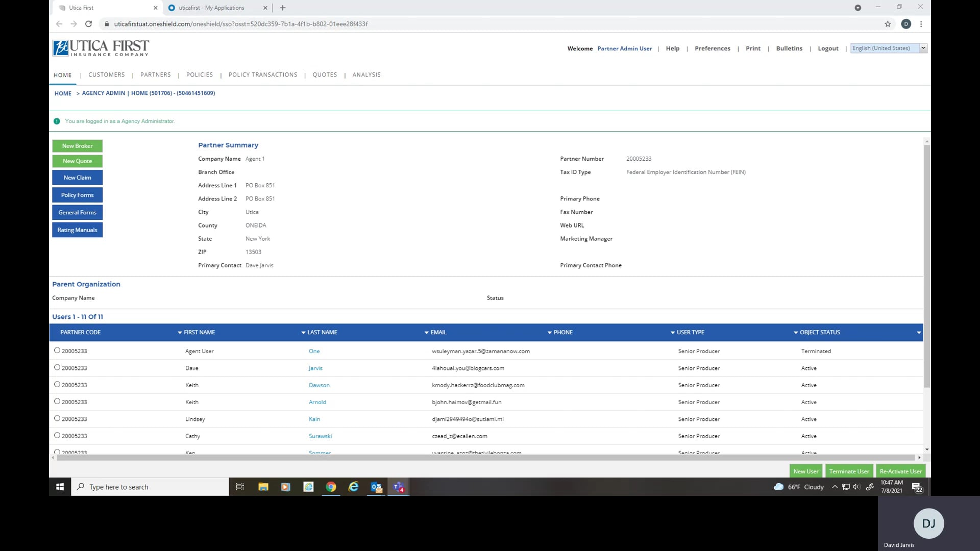980x551 pixels.
Task: Click the Utica First logo
Action: tap(101, 48)
